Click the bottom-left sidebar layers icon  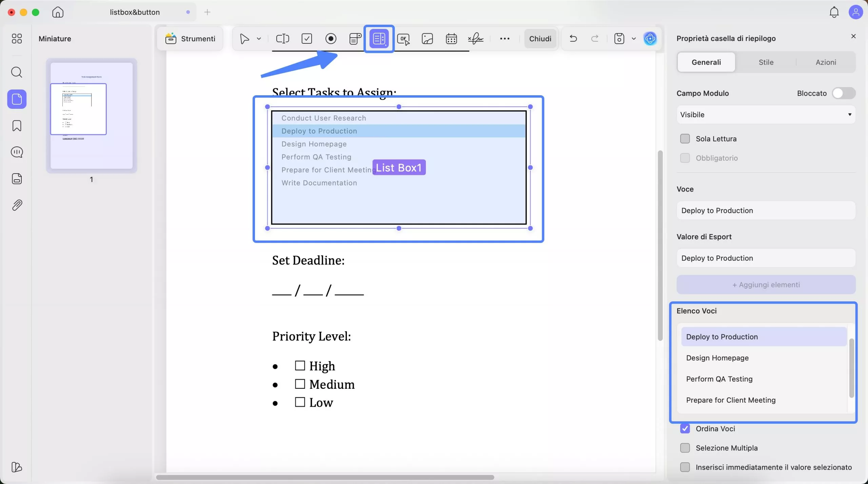(x=17, y=467)
